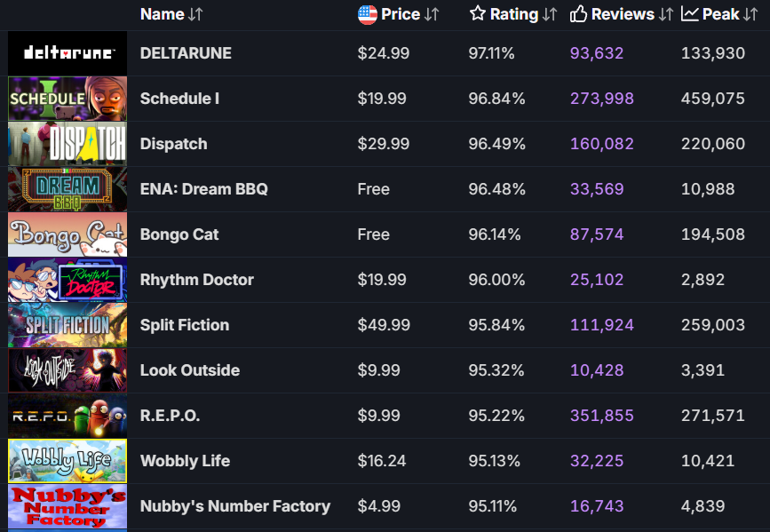Viewport: 770px width, 532px height.
Task: Open ENA: Dream BBQ title link
Action: click(x=203, y=189)
